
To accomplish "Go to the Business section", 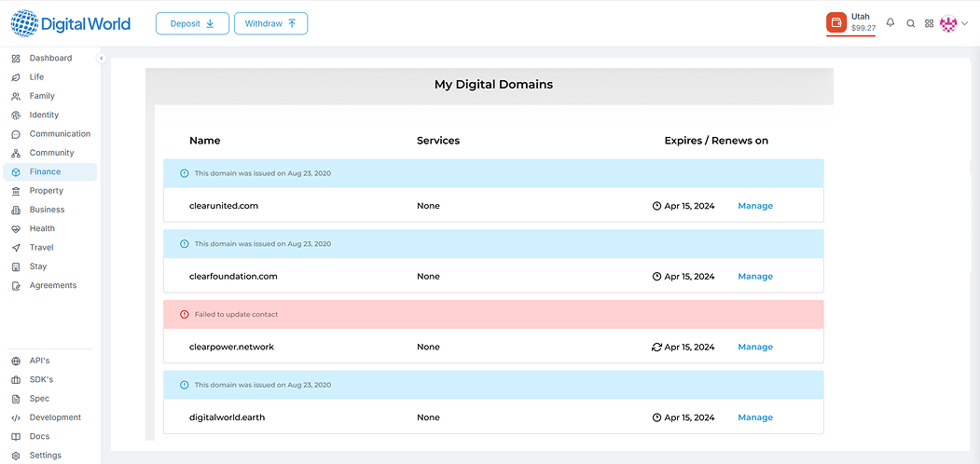I will coord(50,210).
